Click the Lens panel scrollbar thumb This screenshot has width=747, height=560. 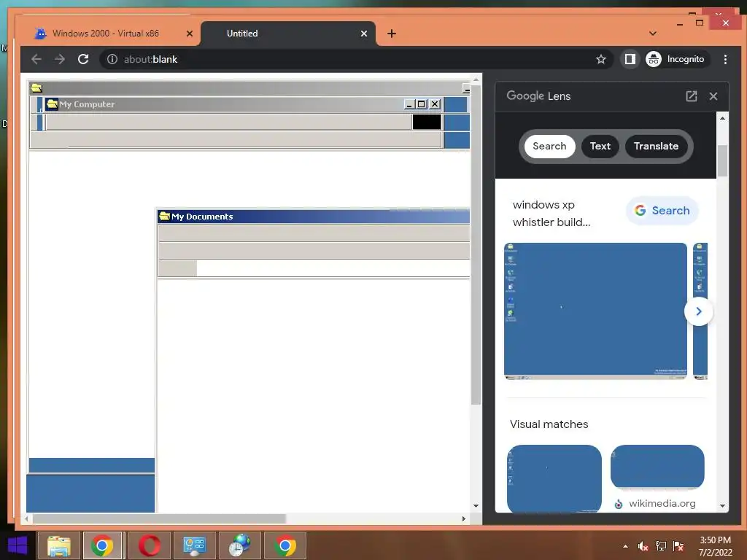(x=722, y=160)
